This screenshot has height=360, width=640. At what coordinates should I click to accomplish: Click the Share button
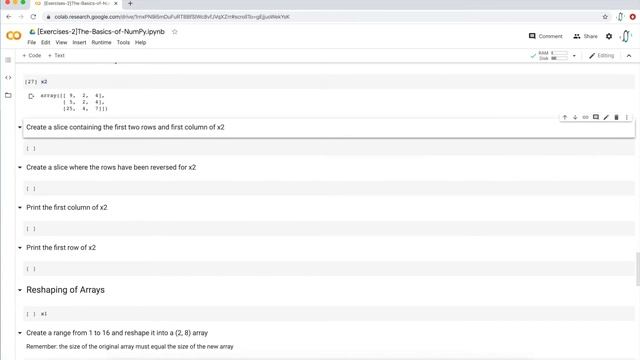point(585,36)
